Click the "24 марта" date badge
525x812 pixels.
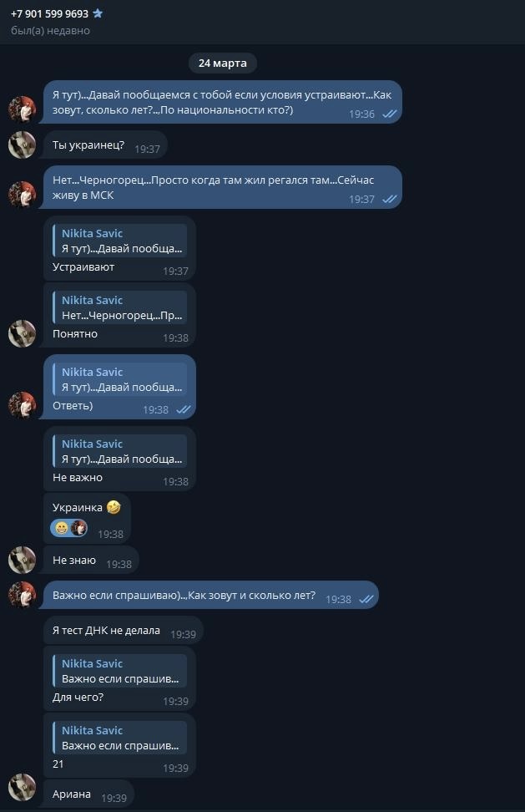[x=223, y=63]
